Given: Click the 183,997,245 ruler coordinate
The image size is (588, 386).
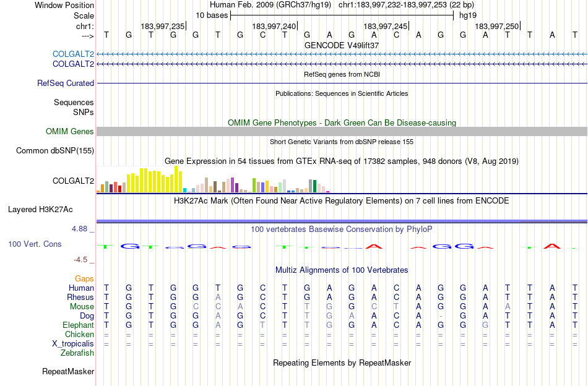Looking at the screenshot, I should point(386,26).
